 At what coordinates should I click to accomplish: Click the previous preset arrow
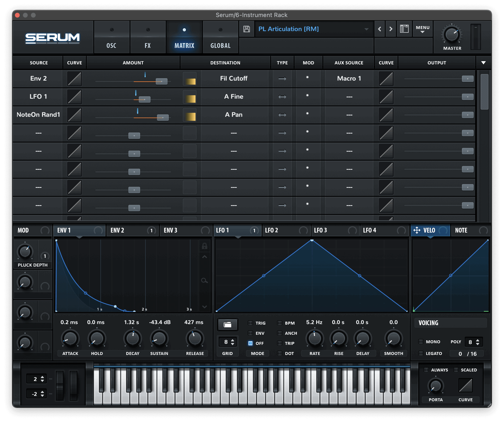[379, 29]
